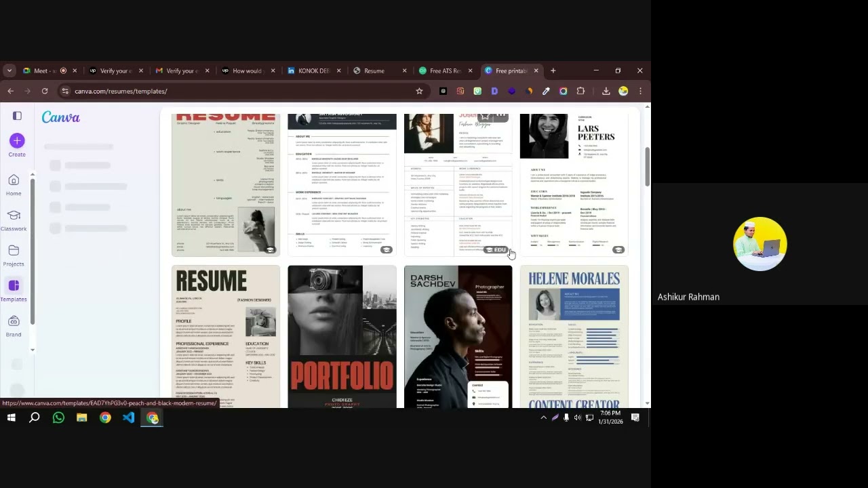Open the Windows Start menu
The height and width of the screenshot is (488, 868).
(x=11, y=418)
